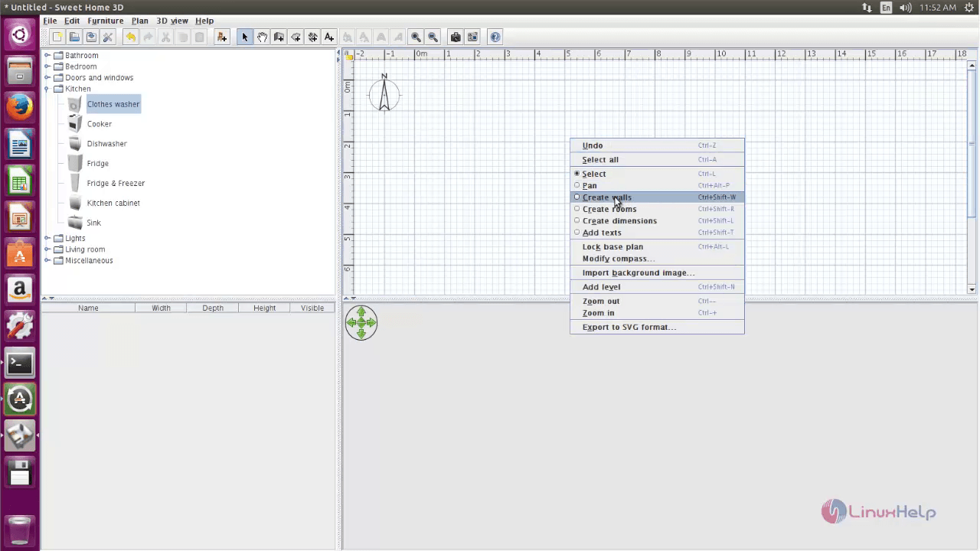Screen dimensions: 980x551
Task: Open Preferences via the tools icon
Action: pos(108,37)
